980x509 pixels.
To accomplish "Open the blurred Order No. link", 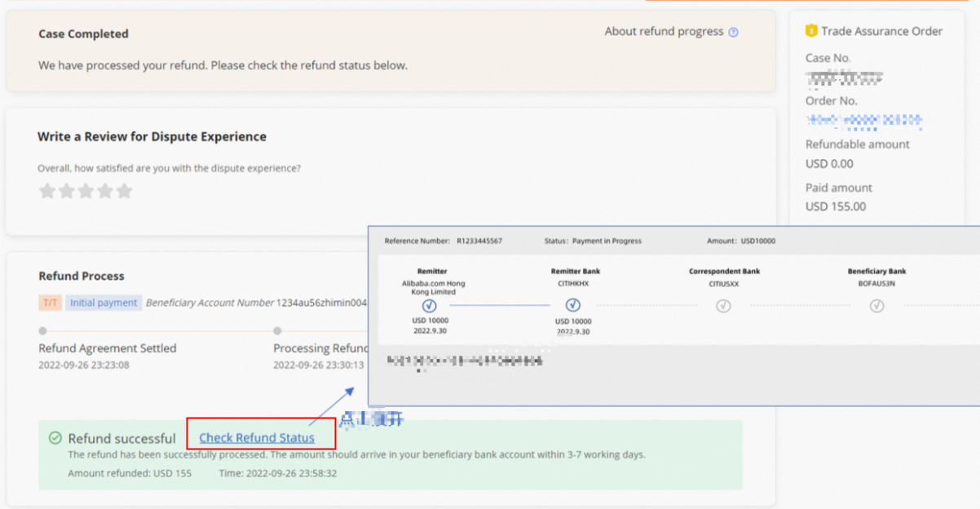I will tap(863, 121).
